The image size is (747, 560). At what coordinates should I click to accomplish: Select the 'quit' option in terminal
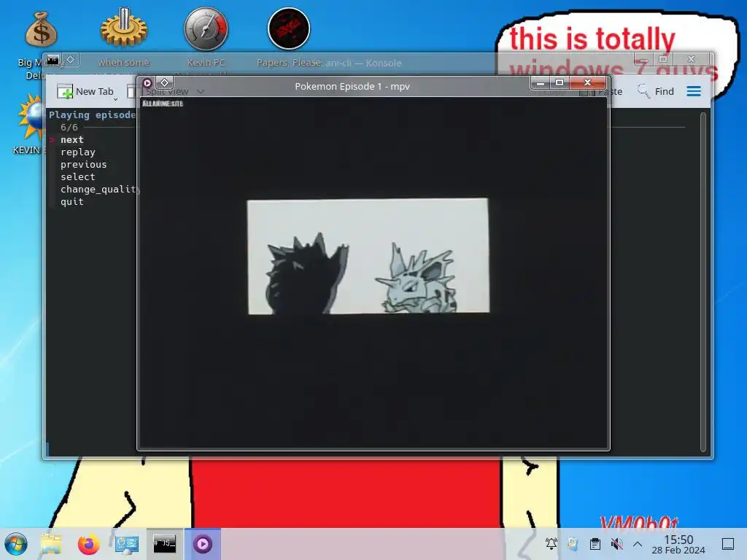[x=72, y=201]
